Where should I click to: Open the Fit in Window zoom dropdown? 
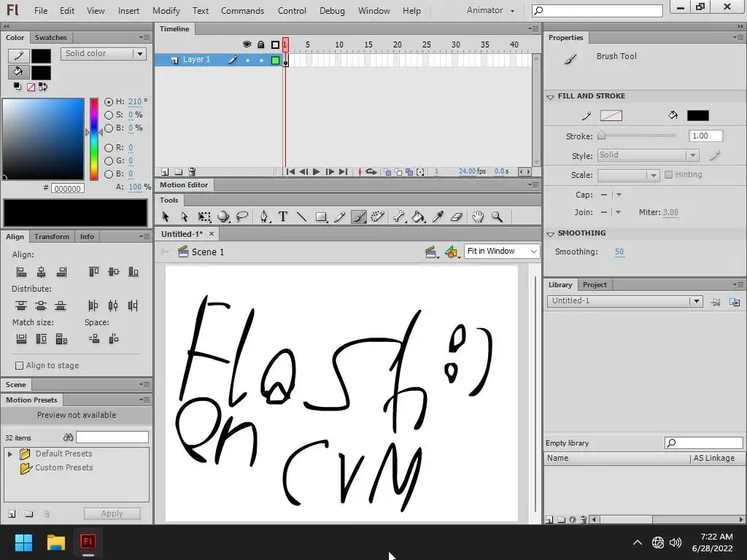point(502,251)
